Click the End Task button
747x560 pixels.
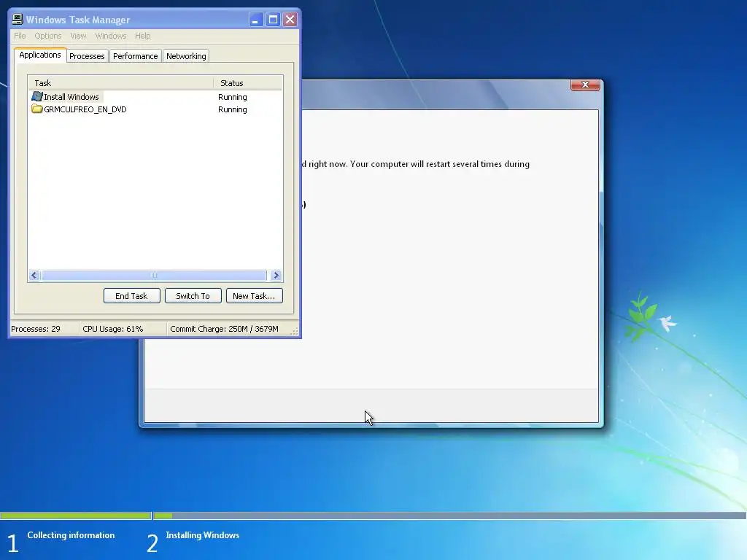pyautogui.click(x=131, y=296)
